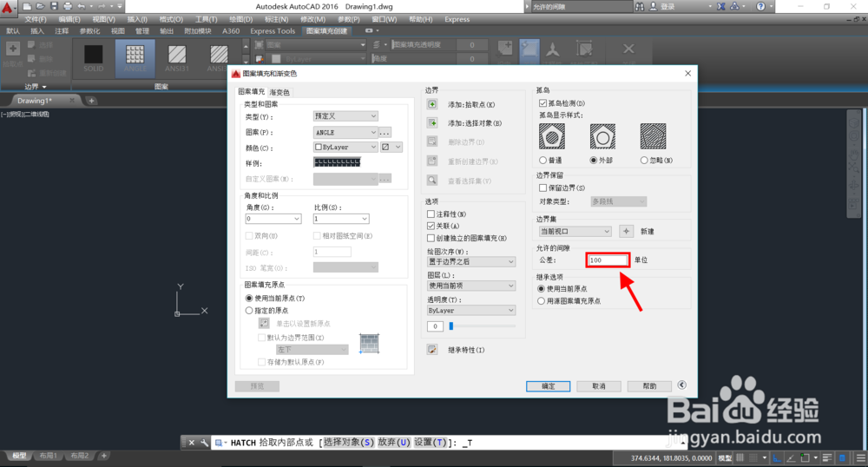Viewport: 868px width, 467px height.
Task: Click the 样例 pattern sample swatch
Action: click(337, 162)
